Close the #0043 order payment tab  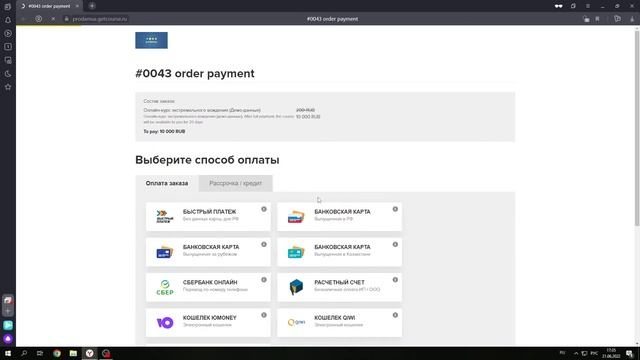click(77, 6)
